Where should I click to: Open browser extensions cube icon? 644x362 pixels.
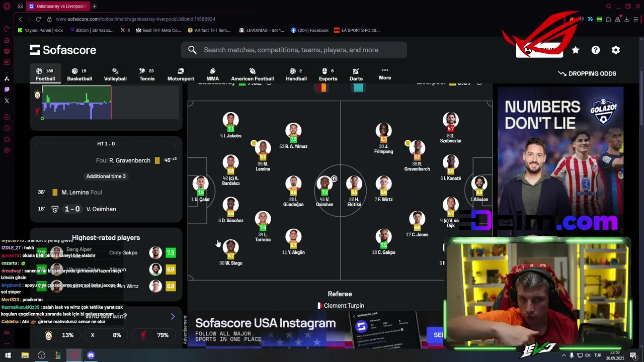608,19
